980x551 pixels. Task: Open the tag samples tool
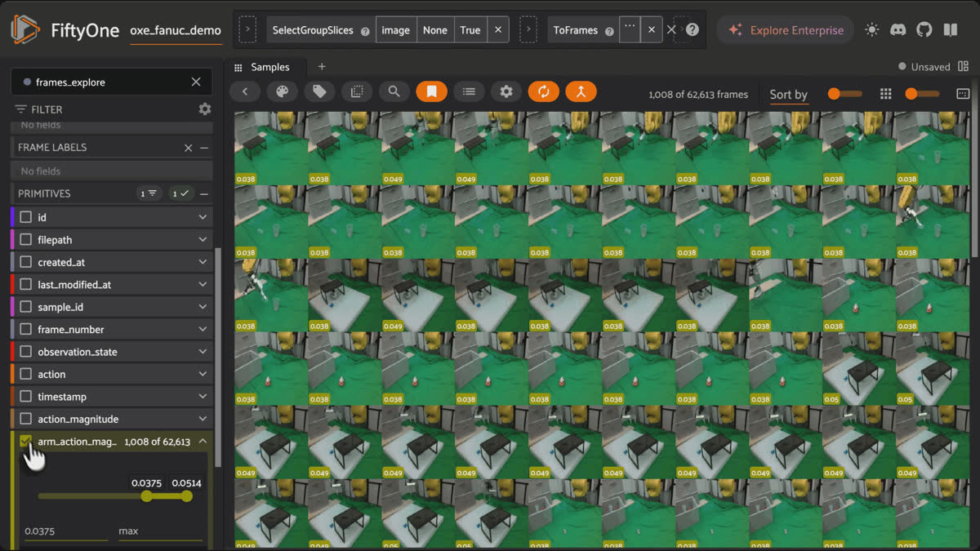(x=319, y=91)
